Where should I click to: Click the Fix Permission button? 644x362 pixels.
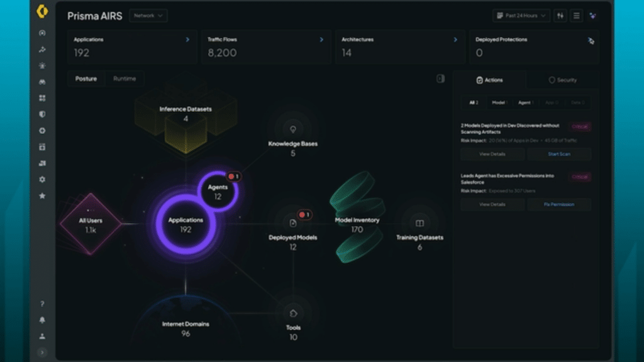[x=559, y=204]
